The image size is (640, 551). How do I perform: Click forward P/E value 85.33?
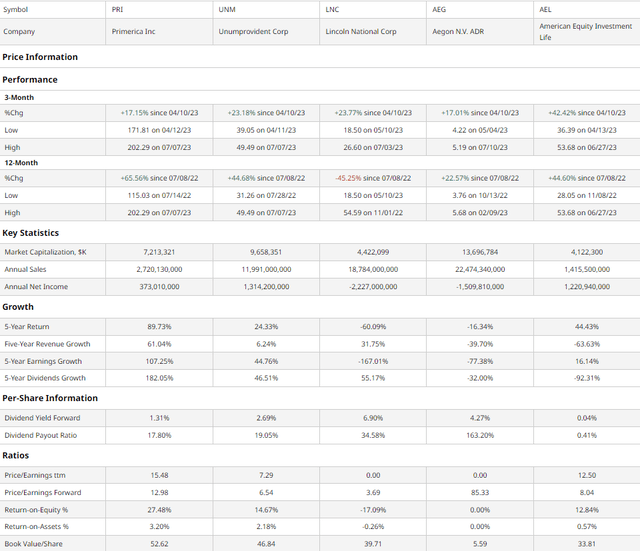click(480, 493)
